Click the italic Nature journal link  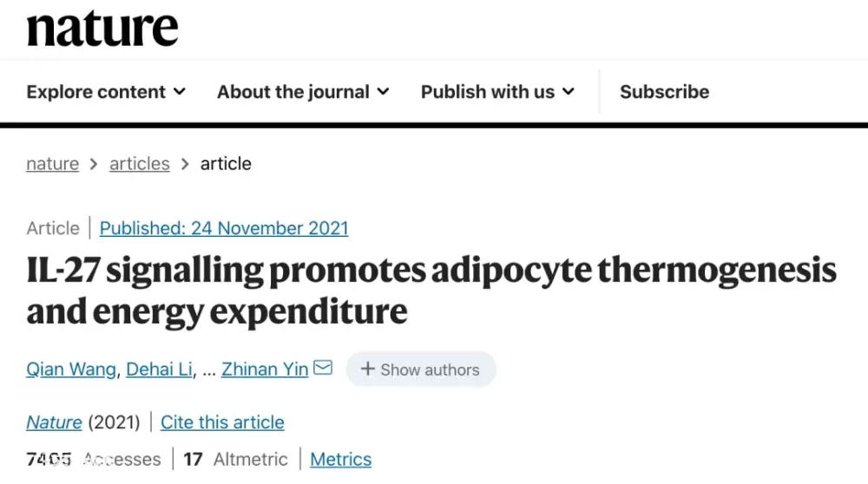54,422
